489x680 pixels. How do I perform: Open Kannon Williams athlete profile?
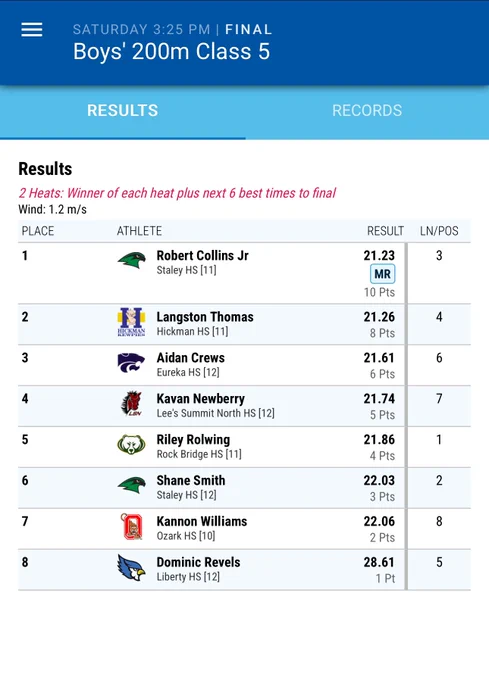202,521
